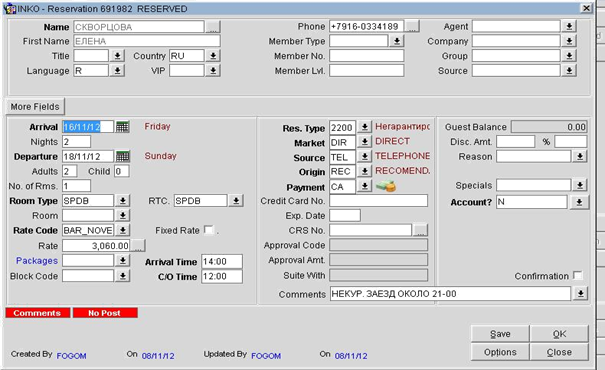Click the red No Post indicator
605x370 pixels.
click(x=105, y=313)
